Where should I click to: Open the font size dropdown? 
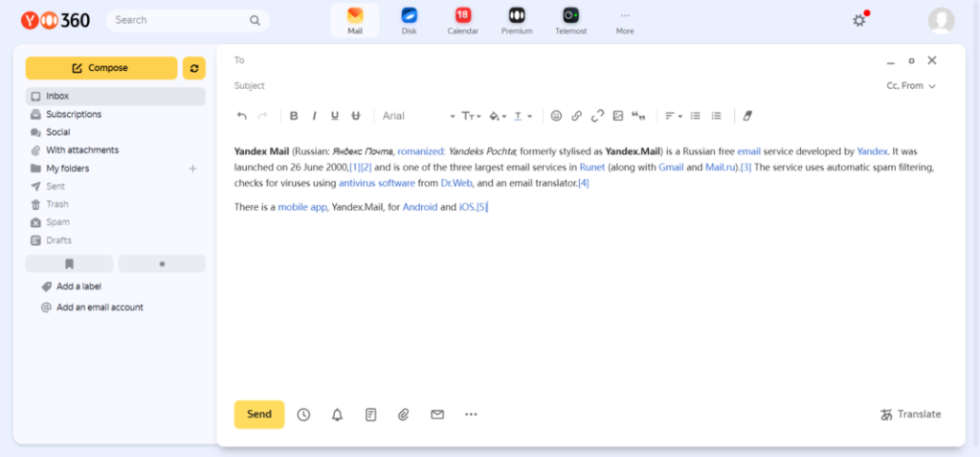471,116
